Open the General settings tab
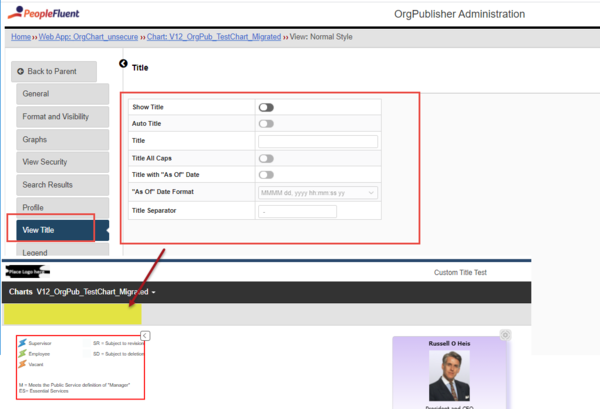The height and width of the screenshot is (409, 600). tap(63, 94)
